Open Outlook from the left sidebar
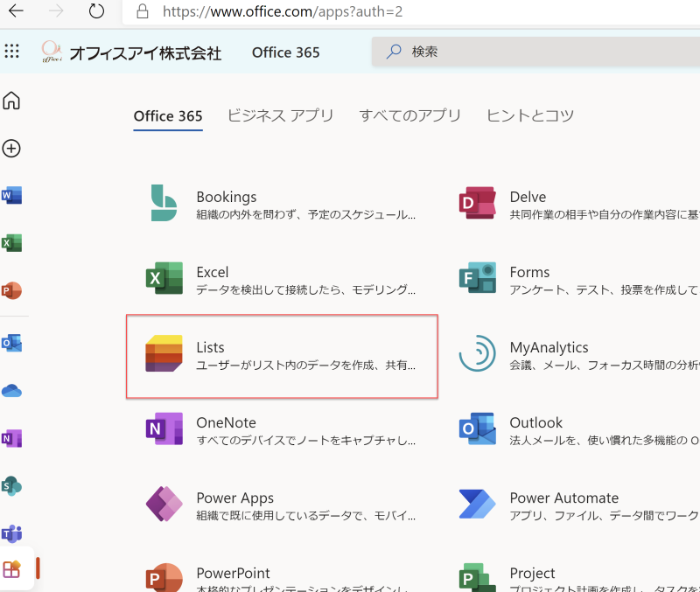The width and height of the screenshot is (700, 592). [x=11, y=343]
